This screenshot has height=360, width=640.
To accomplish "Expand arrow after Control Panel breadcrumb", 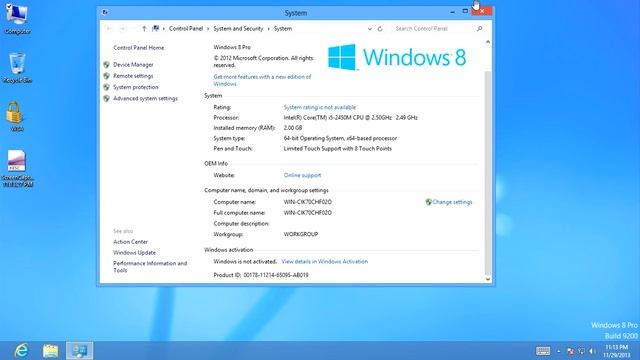I will [x=208, y=29].
